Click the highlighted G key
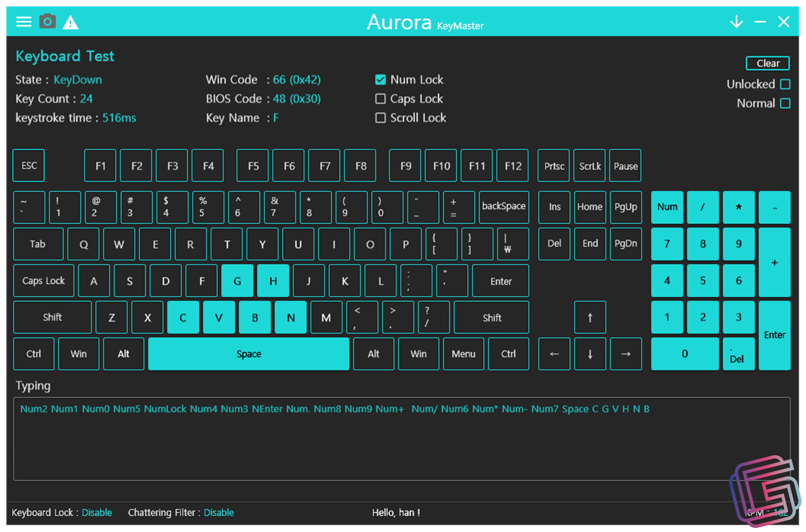The width and height of the screenshot is (806, 532). click(237, 280)
